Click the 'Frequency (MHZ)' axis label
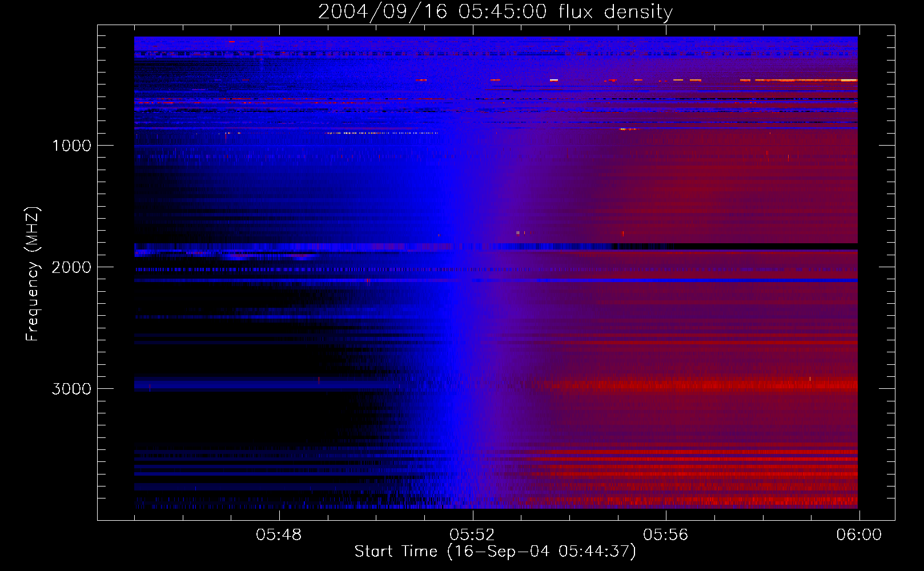The width and height of the screenshot is (924, 571). pyautogui.click(x=33, y=274)
